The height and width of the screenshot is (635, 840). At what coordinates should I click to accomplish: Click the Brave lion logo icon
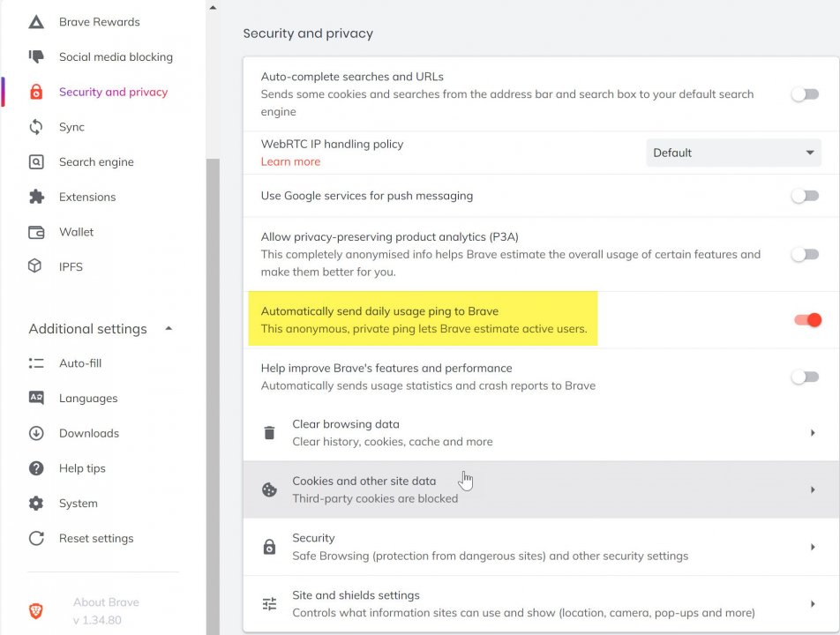click(x=35, y=610)
